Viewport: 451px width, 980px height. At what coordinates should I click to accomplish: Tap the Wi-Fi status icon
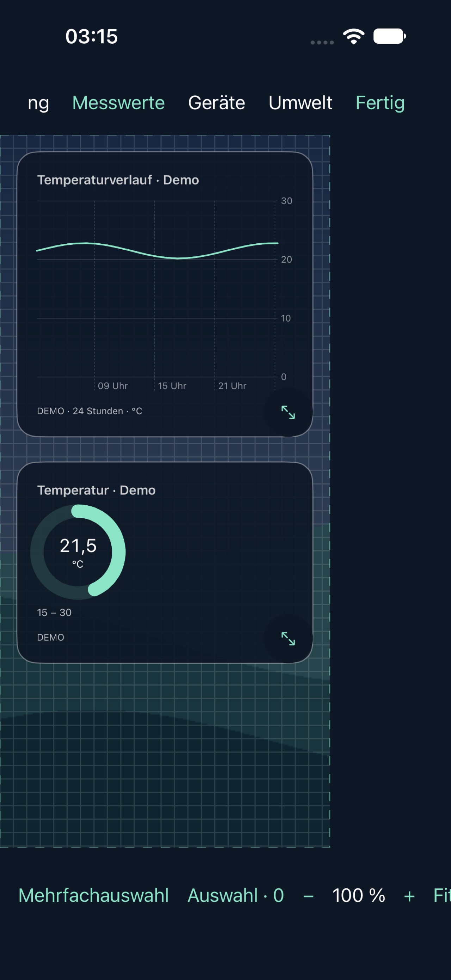click(353, 37)
